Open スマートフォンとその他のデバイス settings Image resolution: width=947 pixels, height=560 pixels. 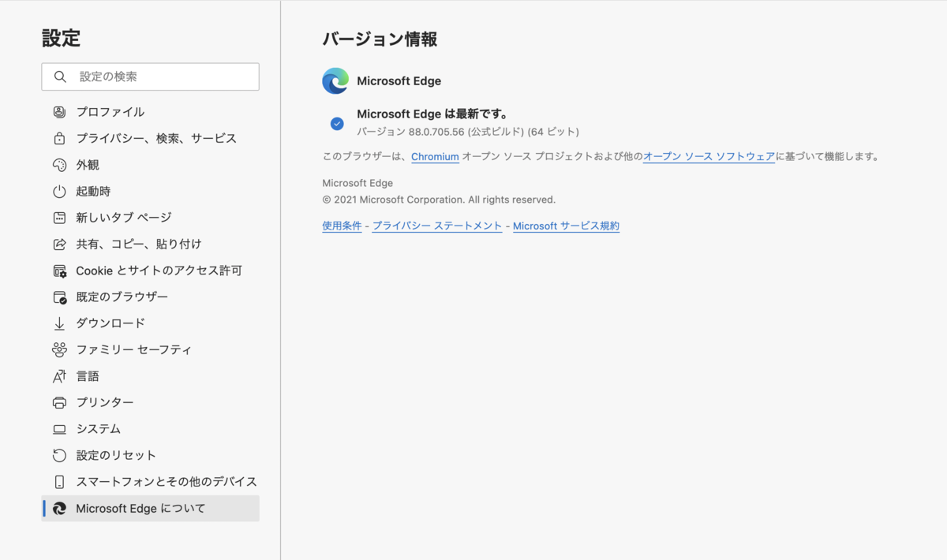click(x=150, y=482)
